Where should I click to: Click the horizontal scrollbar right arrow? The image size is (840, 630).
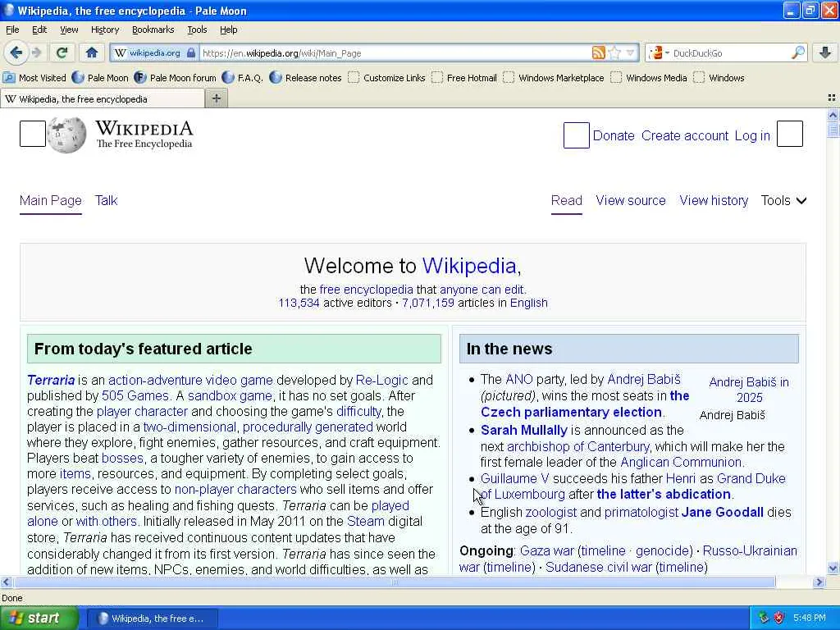pos(819,582)
